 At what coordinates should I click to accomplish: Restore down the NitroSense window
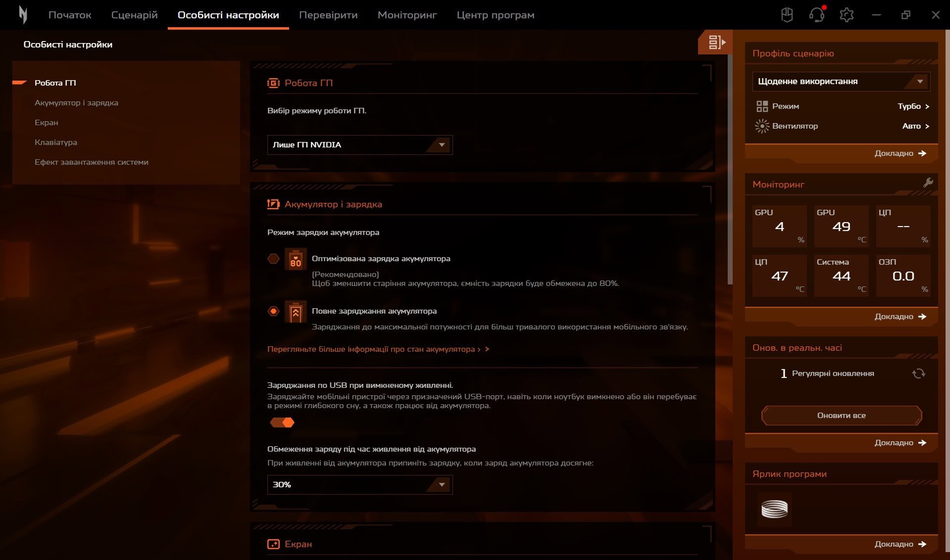(906, 15)
